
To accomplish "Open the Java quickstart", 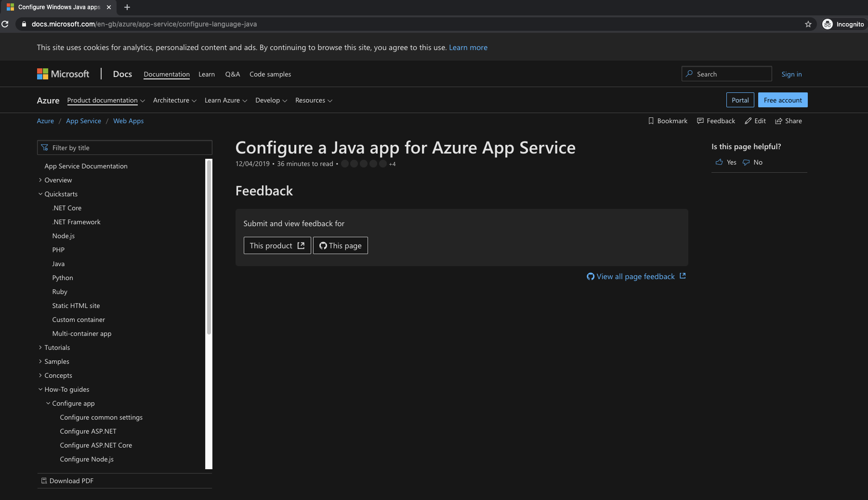I will (x=58, y=264).
